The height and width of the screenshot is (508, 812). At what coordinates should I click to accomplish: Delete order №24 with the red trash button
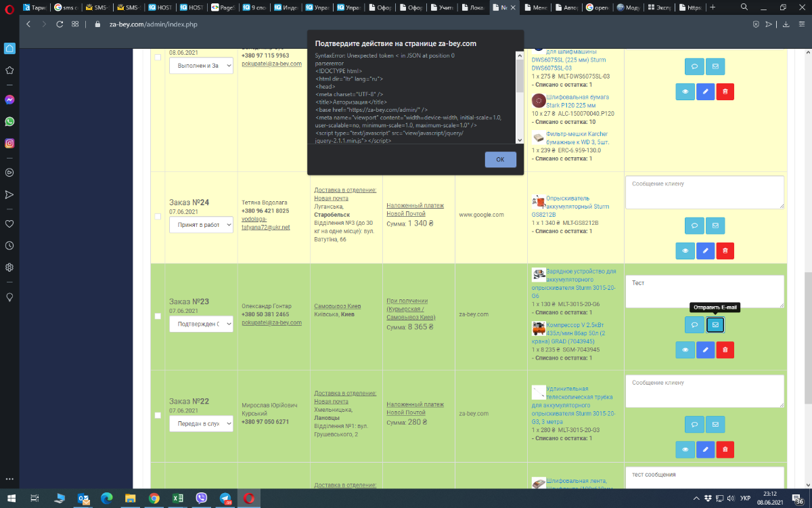[x=725, y=251]
